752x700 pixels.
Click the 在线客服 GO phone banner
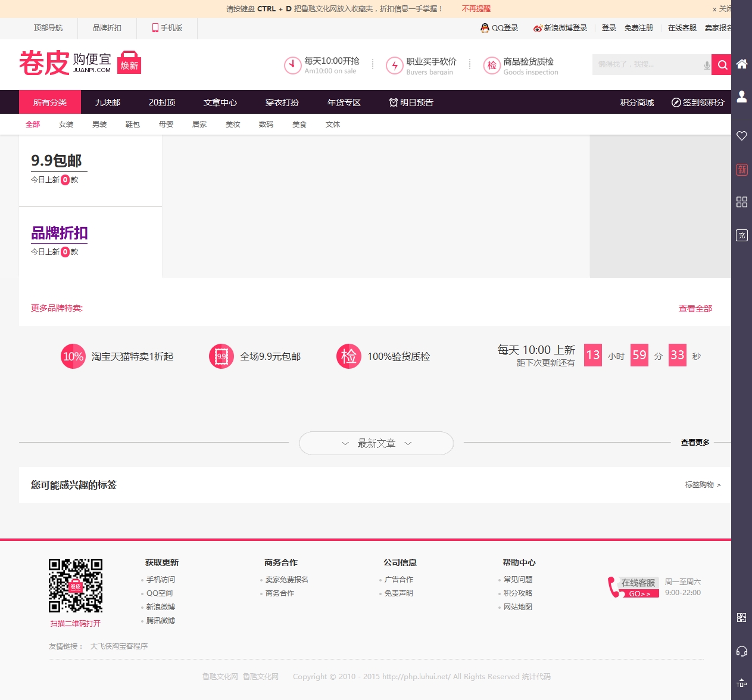[634, 587]
